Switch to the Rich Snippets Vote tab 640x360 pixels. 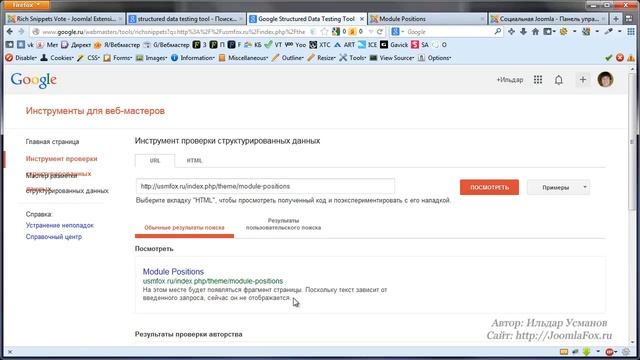pyautogui.click(x=65, y=19)
